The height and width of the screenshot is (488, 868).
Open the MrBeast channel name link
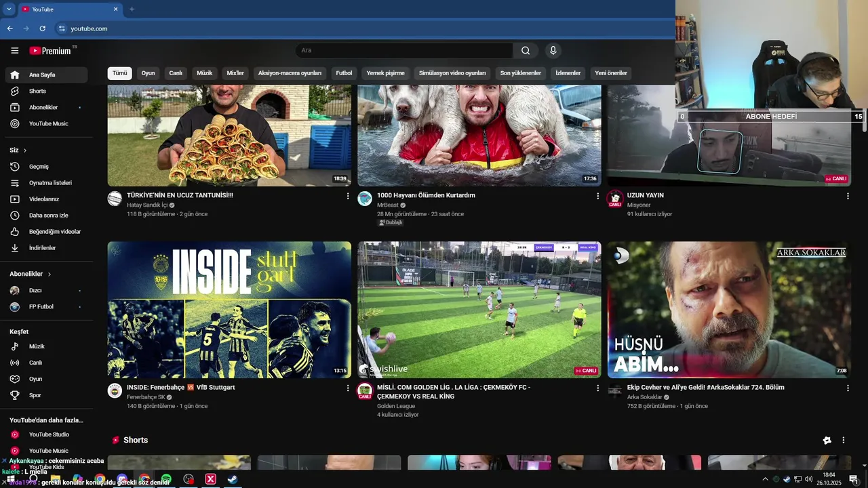coord(387,205)
